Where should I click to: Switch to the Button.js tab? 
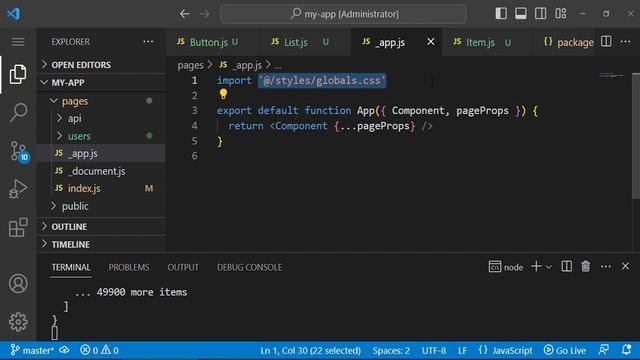[x=208, y=42]
